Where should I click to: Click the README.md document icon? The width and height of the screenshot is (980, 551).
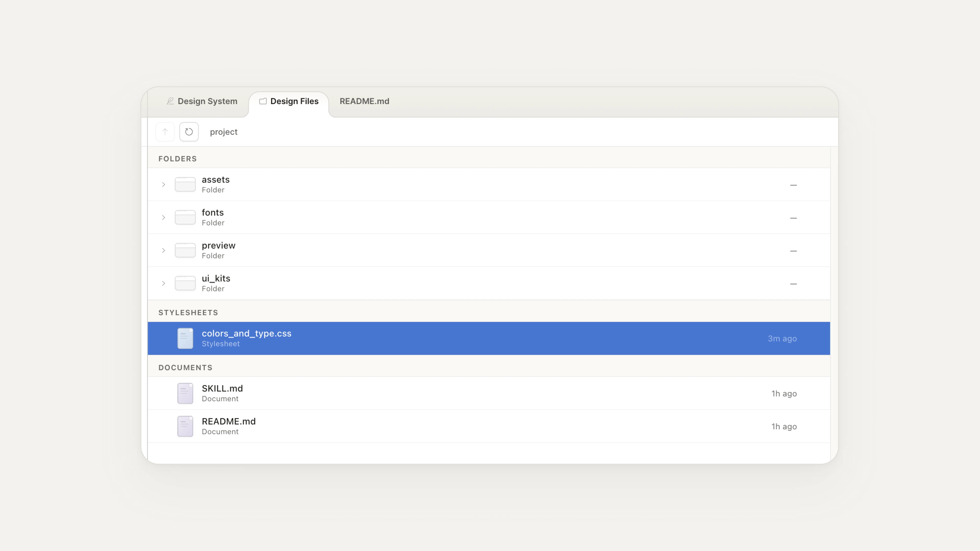click(x=185, y=426)
